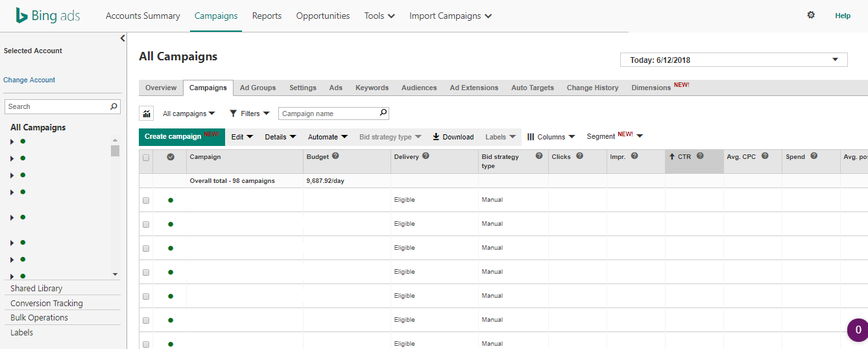Open the Import Campaigns menu
Screen dimensions: 868x349
coord(450,16)
